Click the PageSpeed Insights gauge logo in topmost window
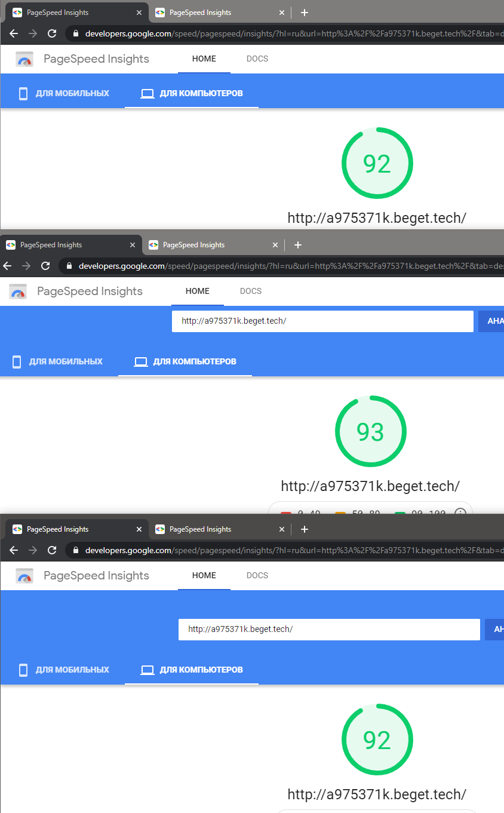504x813 pixels. coord(24,59)
